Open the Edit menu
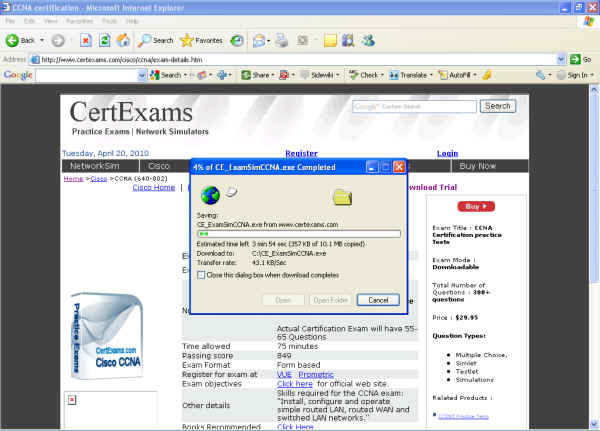Viewport: 600px width, 431px height. coord(29,21)
